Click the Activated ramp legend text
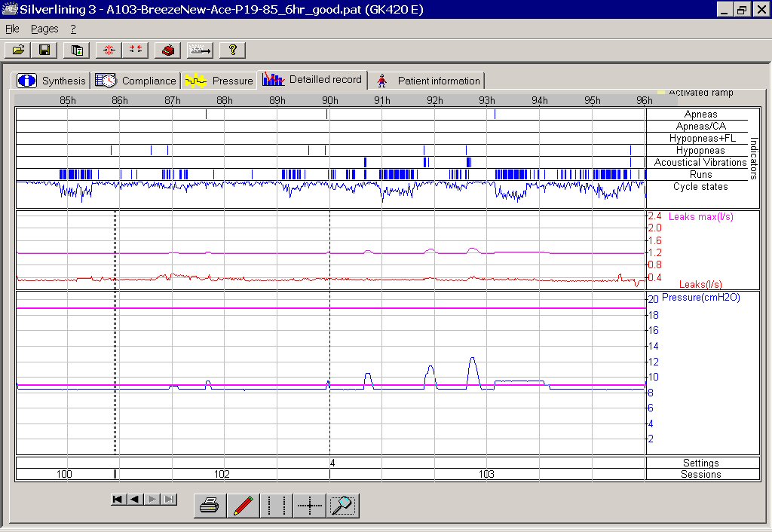Viewport: 772px width, 532px height. pos(700,93)
